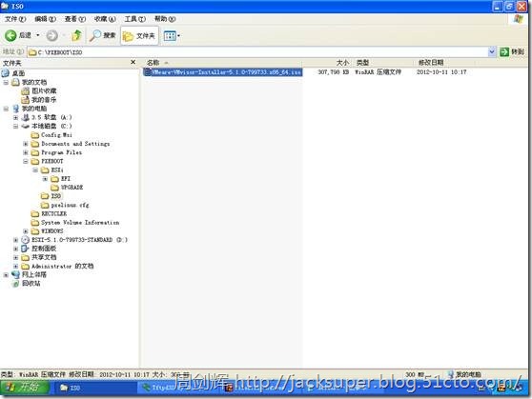Select Control Panel in tree

tap(44, 249)
